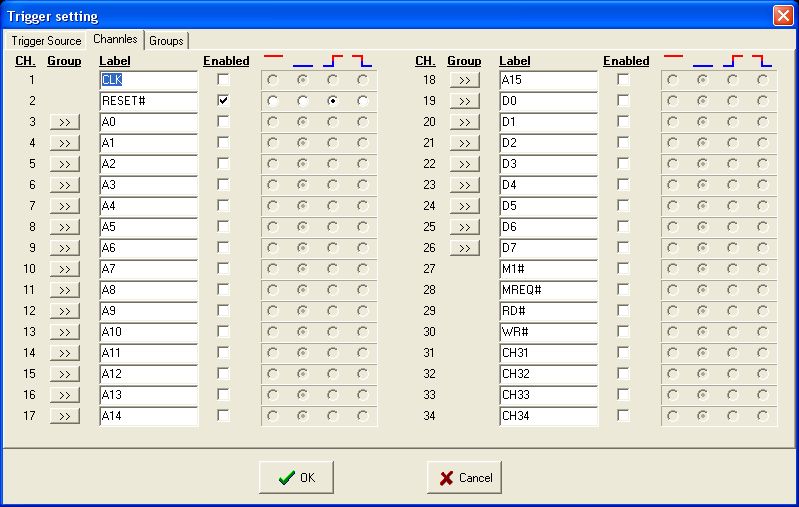This screenshot has height=507, width=799.
Task: Uncheck the RESET# Enabled checkbox
Action: 223,101
